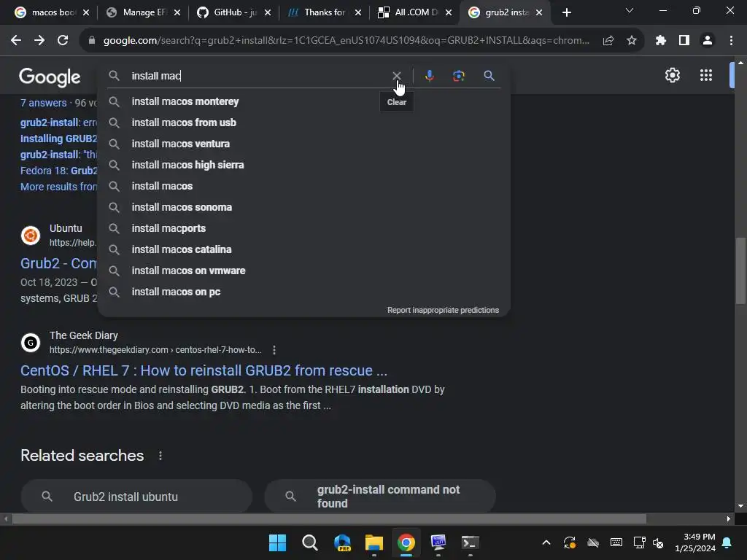The width and height of the screenshot is (747, 560).
Task: Open tab search dropdown arrow
Action: pos(630,10)
